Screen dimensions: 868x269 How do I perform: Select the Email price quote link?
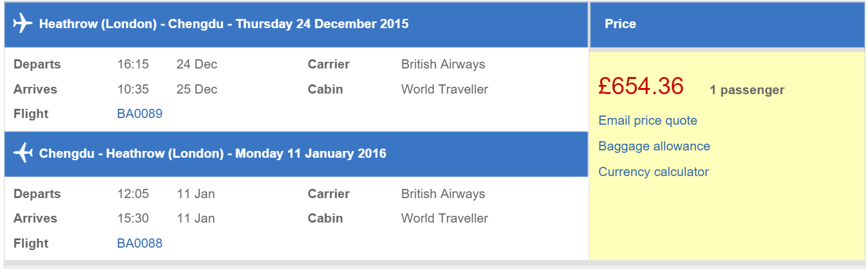[x=648, y=120]
